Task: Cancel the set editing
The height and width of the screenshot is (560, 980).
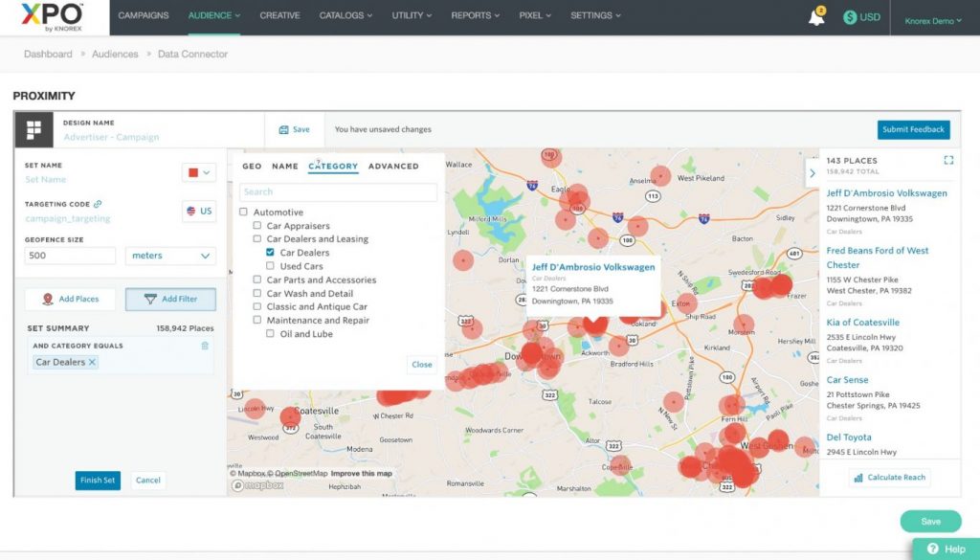Action: point(148,480)
